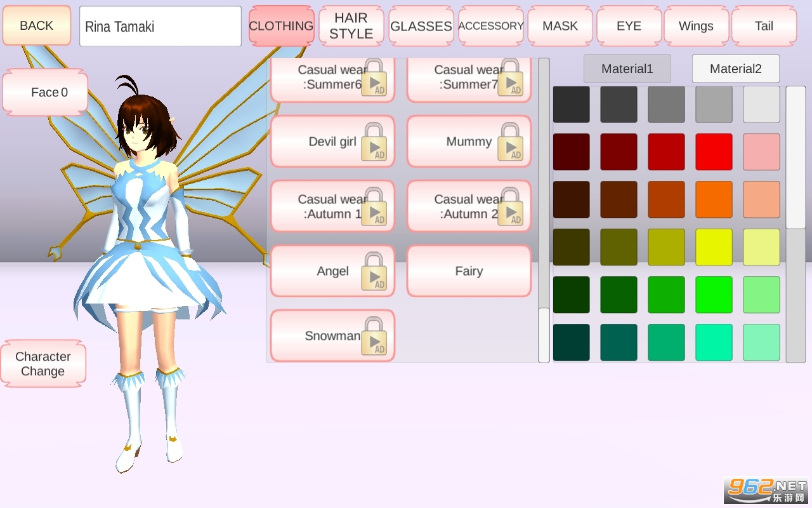Open the Wings tab
812x508 pixels.
coord(696,26)
